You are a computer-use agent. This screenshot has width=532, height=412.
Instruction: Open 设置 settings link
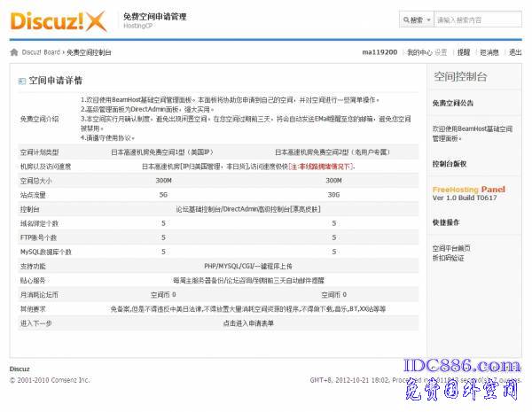[441, 52]
